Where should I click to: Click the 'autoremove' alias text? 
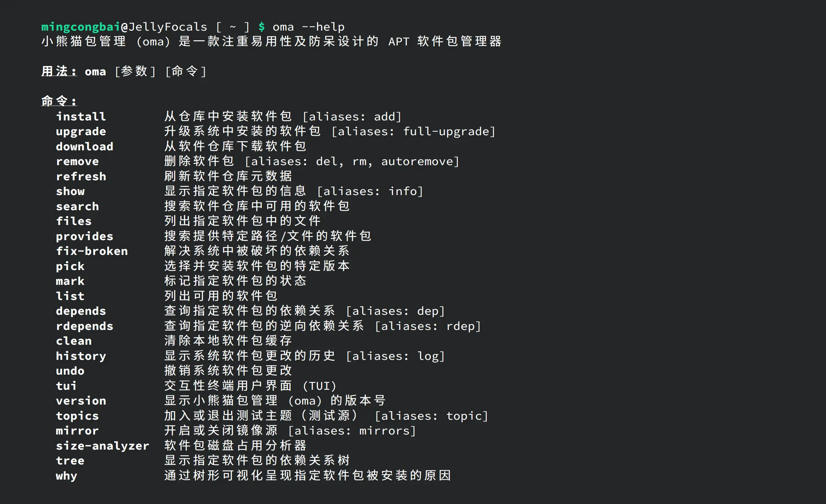click(417, 161)
